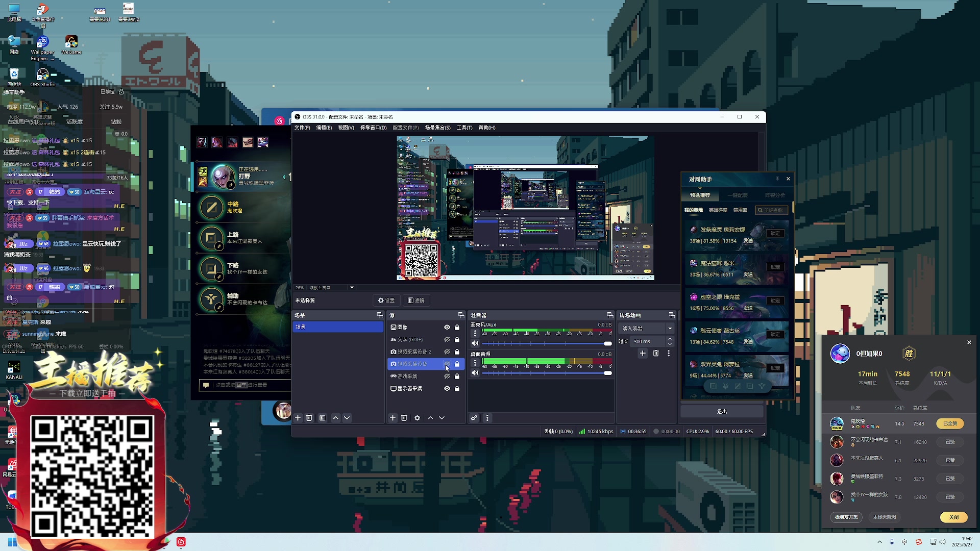Add a new source with plus icon
The height and width of the screenshot is (551, 980).
pos(393,418)
